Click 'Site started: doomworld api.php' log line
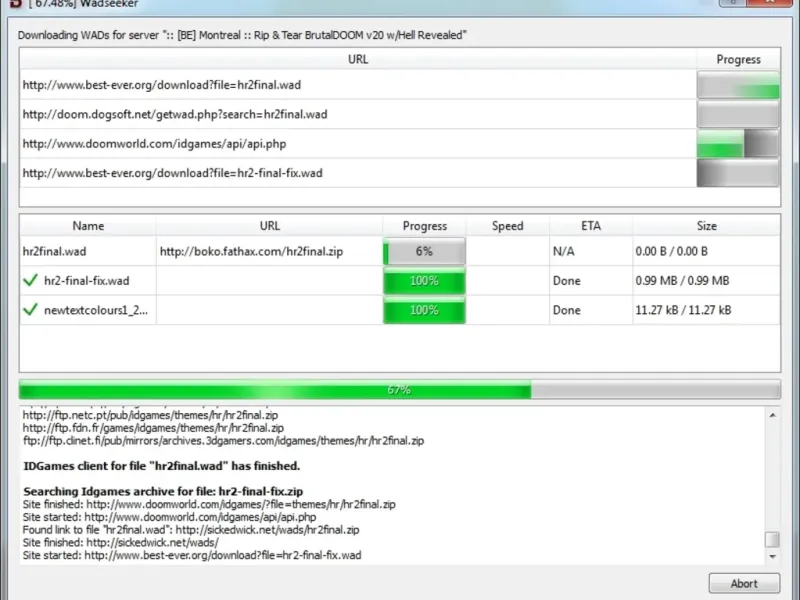The image size is (800, 600). click(x=169, y=517)
